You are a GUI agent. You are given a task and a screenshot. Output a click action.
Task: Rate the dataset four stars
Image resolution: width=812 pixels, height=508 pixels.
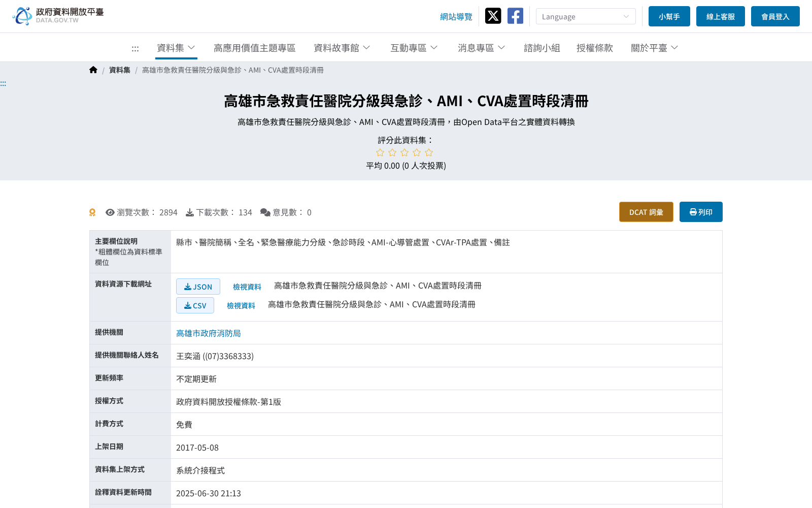click(417, 152)
